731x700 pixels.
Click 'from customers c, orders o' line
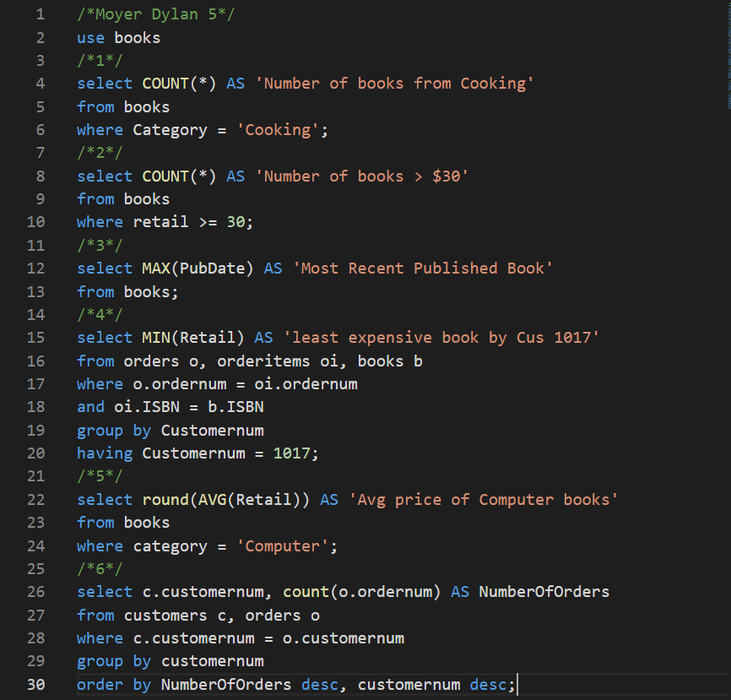click(x=198, y=616)
